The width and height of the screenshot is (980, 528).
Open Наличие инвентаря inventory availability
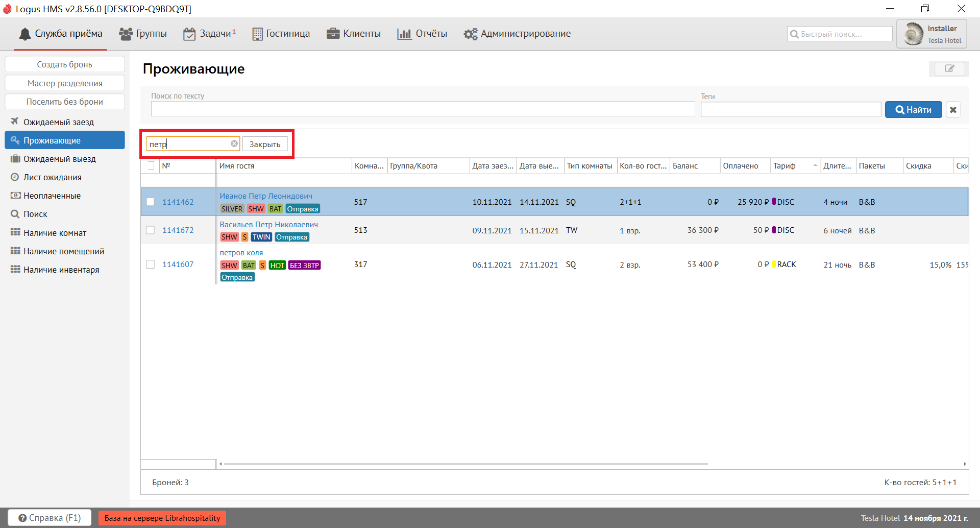tap(61, 270)
